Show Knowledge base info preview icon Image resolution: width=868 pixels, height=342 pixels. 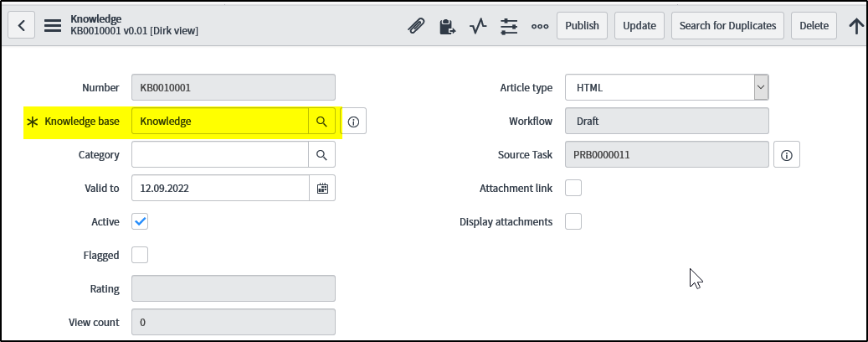[353, 122]
